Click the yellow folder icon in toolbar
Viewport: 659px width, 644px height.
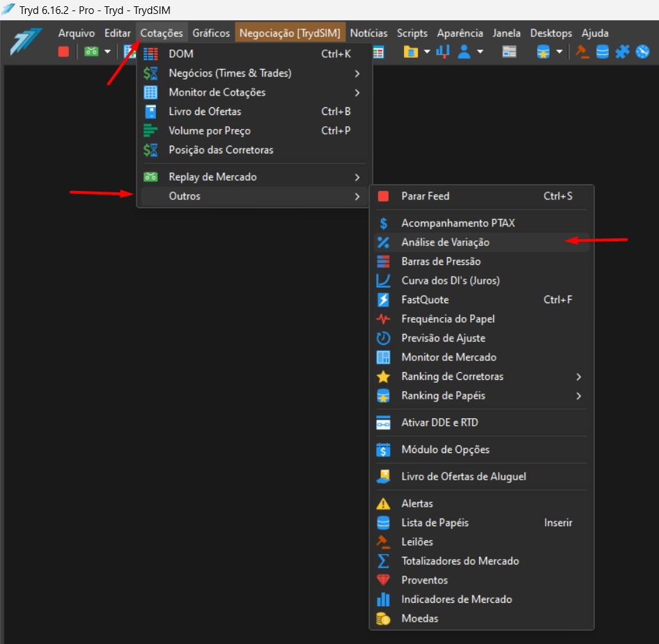point(410,52)
